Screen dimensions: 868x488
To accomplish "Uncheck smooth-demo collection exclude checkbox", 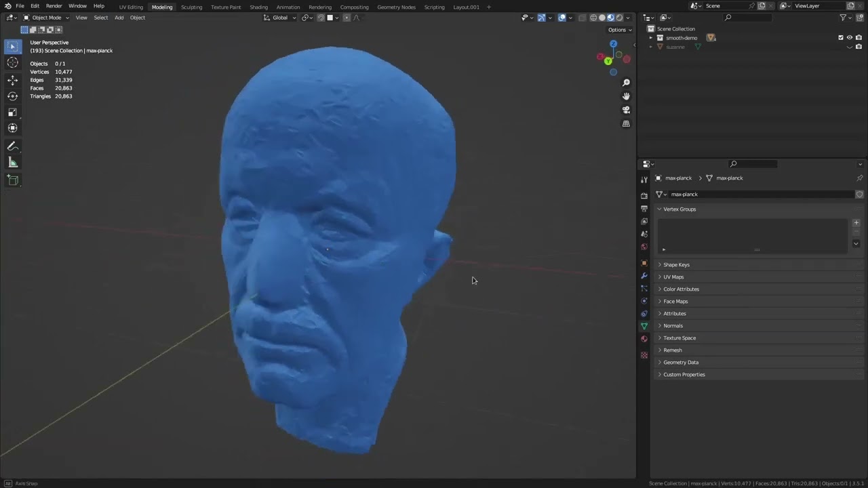I will (841, 38).
